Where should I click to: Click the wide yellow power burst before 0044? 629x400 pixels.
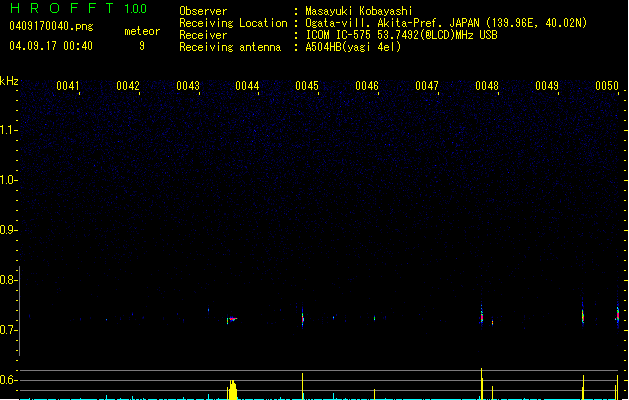[x=232, y=390]
